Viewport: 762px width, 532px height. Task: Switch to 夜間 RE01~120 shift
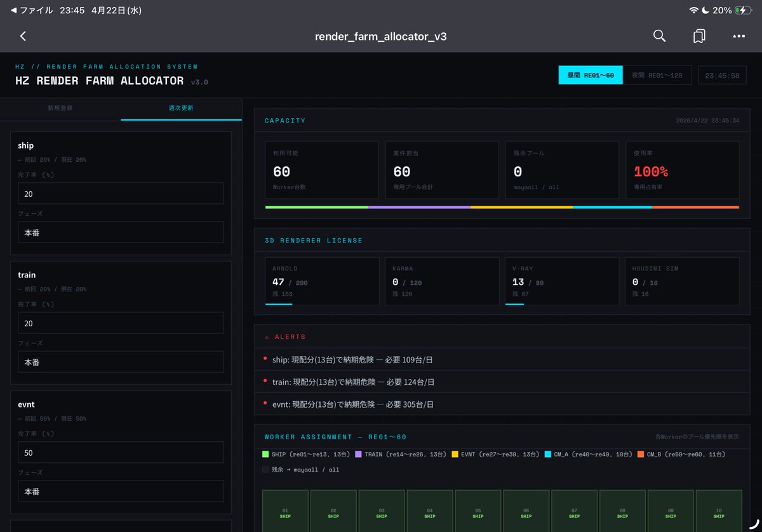657,75
